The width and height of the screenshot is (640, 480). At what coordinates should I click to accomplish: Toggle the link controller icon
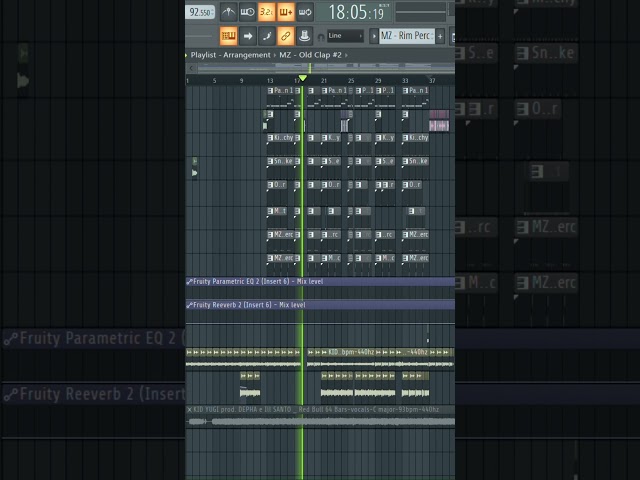coord(286,36)
